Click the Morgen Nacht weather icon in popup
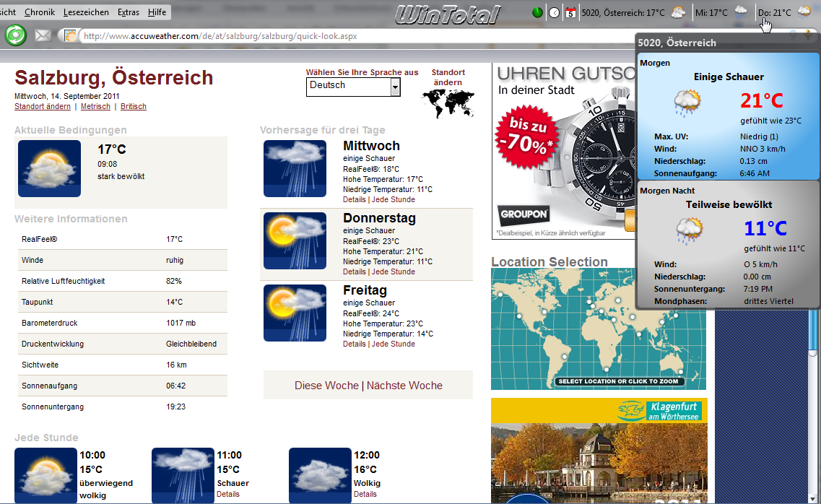The width and height of the screenshot is (821, 504). click(689, 231)
